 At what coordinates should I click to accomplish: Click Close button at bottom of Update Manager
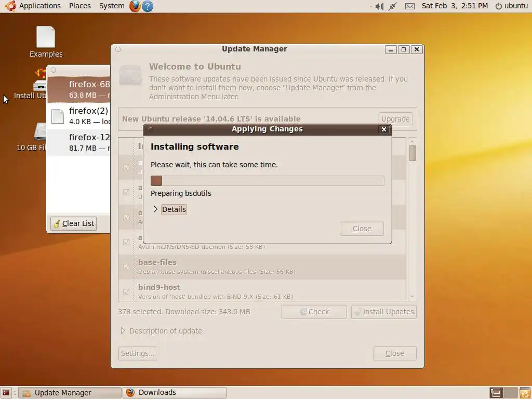click(x=395, y=353)
